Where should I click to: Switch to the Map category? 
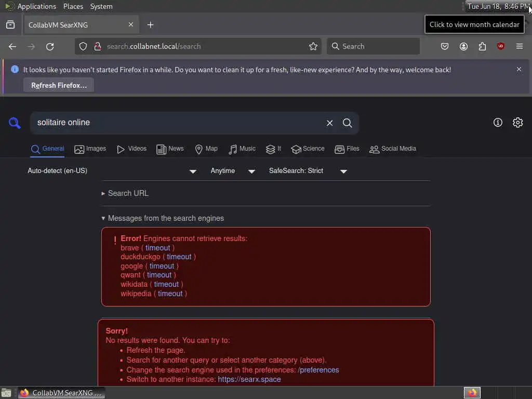tap(206, 149)
